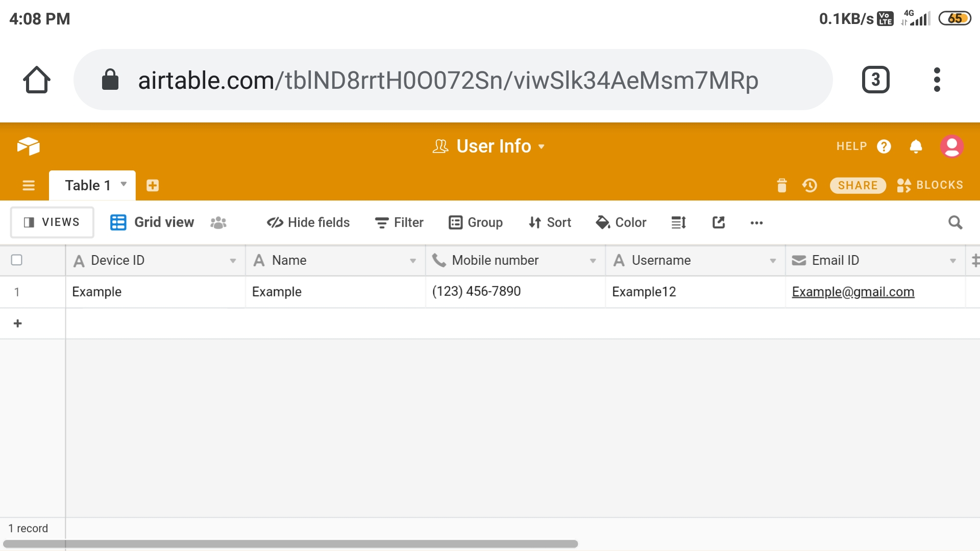
Task: Expand the Device ID field dropdown arrow
Action: point(233,261)
